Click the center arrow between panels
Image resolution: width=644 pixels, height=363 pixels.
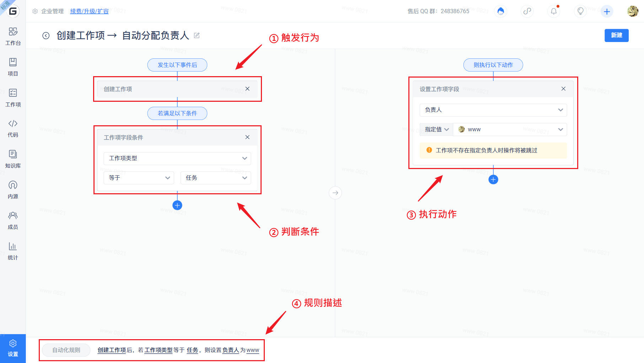tap(335, 193)
